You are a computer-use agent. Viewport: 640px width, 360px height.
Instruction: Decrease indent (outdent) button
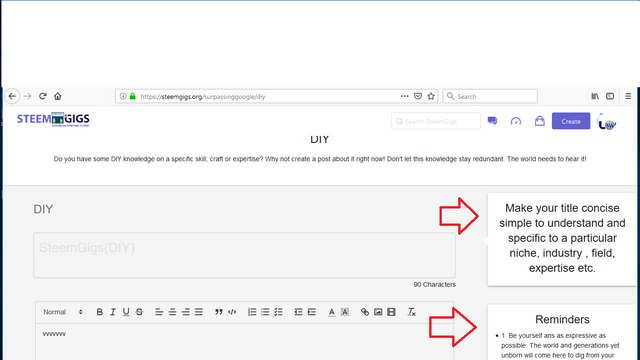click(298, 312)
